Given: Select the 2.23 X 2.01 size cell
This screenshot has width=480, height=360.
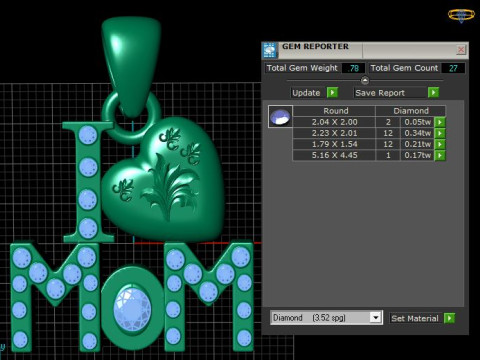Looking at the screenshot, I should 334,133.
